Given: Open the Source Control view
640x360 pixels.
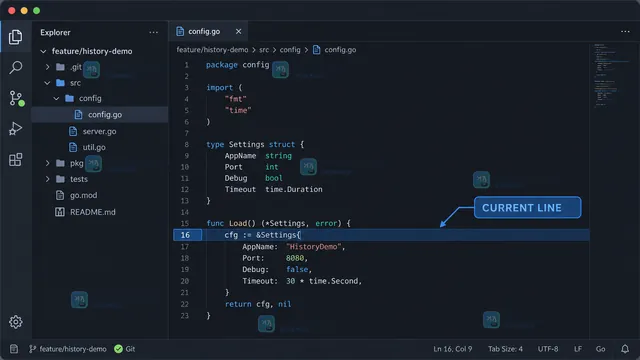Looking at the screenshot, I should pyautogui.click(x=16, y=98).
